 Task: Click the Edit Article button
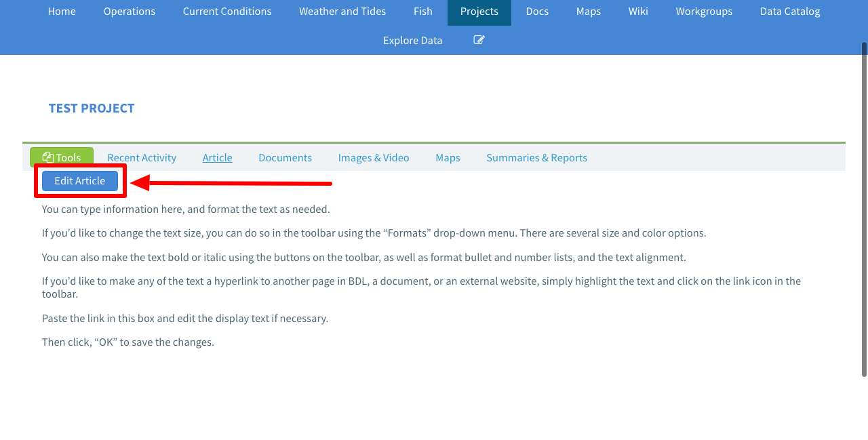point(80,181)
